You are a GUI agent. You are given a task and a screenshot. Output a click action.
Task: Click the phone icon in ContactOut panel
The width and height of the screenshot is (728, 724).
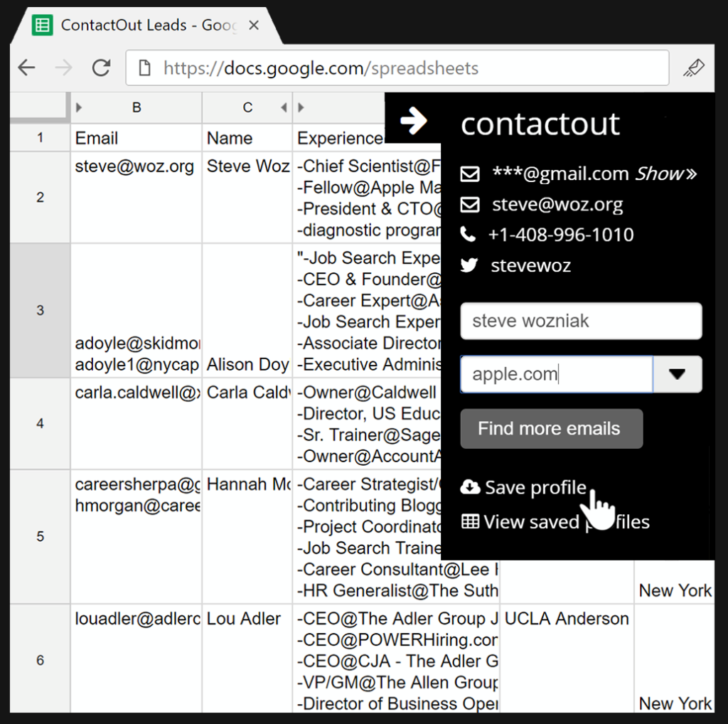pyautogui.click(x=468, y=235)
